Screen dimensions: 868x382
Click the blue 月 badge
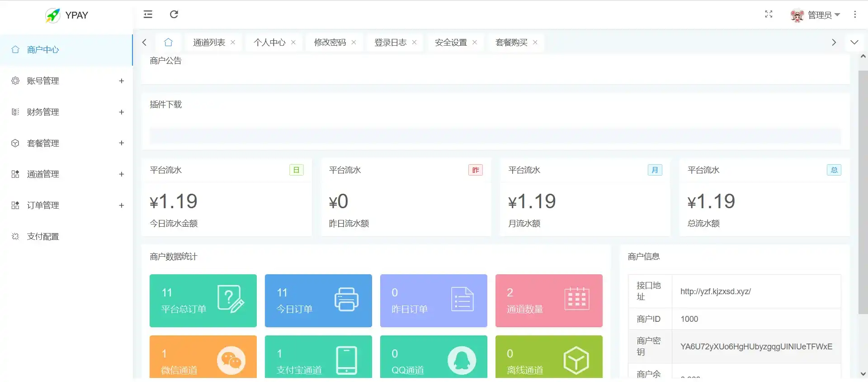[x=655, y=170]
